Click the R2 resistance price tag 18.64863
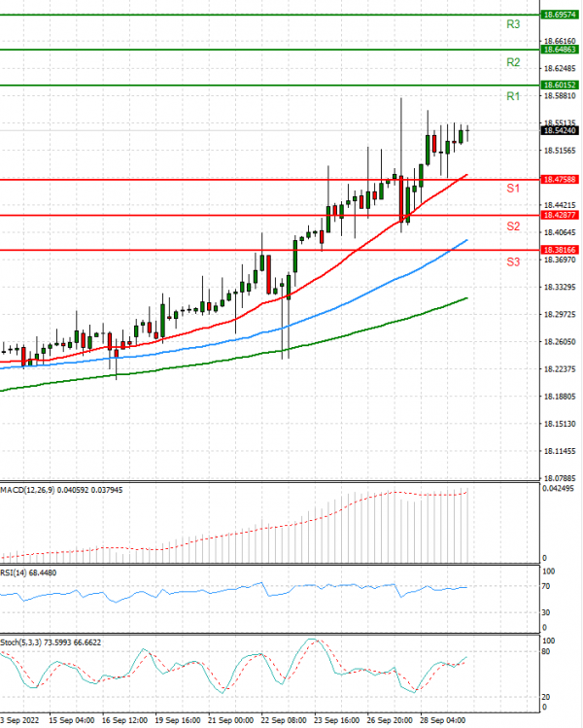This screenshot has height=728, width=583. click(560, 50)
